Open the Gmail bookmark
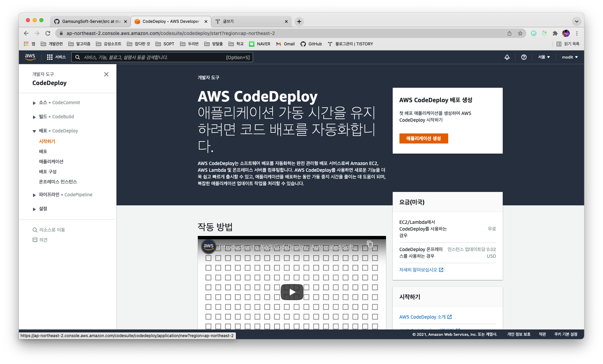This screenshot has height=364, width=603. 285,44
